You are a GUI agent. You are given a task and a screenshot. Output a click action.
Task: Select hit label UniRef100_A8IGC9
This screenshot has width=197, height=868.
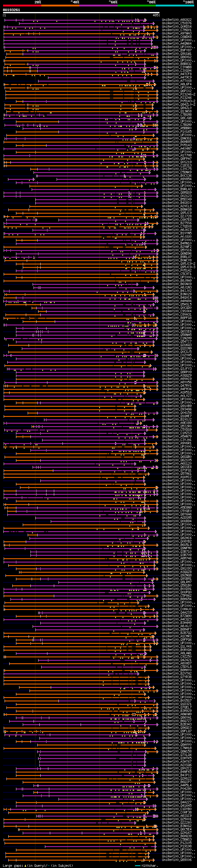[177, 816]
